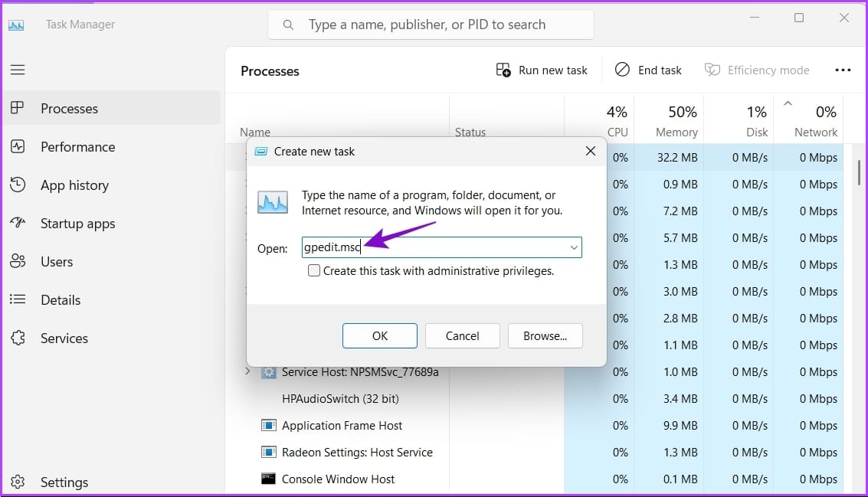Click the Radeon Settings Host Service icon

(268, 452)
